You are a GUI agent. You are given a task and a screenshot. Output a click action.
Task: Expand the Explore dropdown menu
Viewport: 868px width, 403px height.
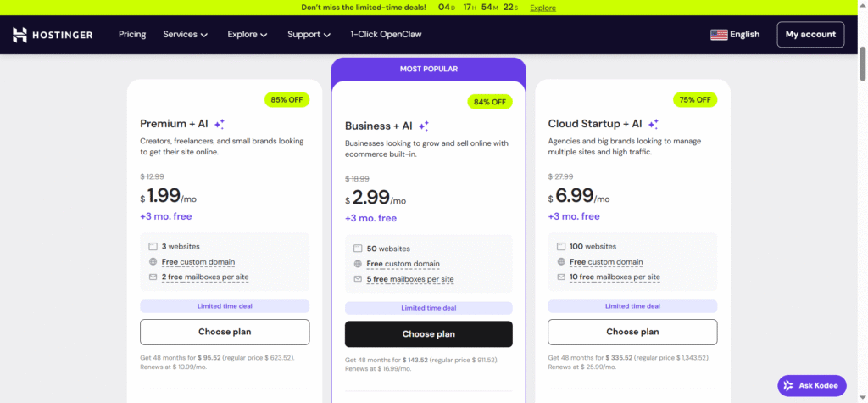tap(247, 35)
